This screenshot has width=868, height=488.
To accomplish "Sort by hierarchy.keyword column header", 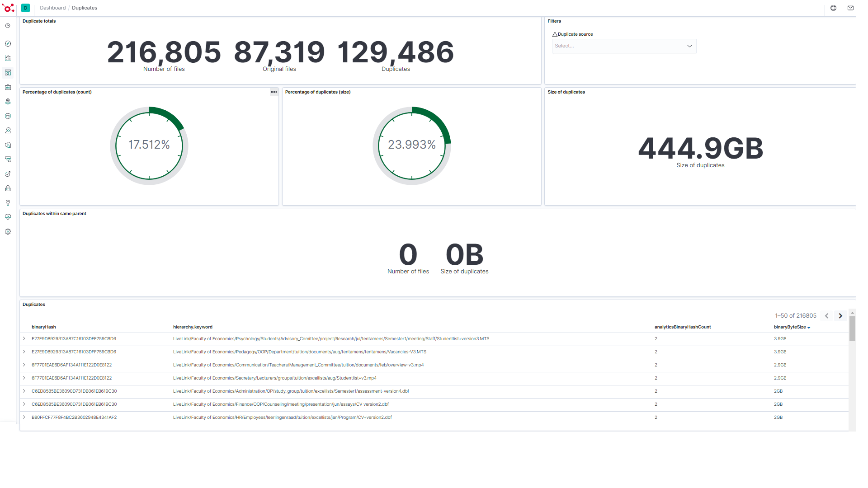I will 193,327.
